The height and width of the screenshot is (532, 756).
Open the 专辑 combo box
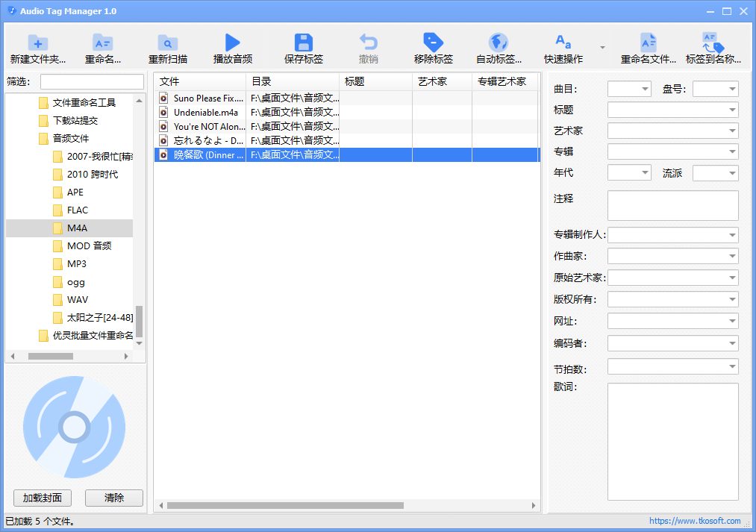coord(672,151)
